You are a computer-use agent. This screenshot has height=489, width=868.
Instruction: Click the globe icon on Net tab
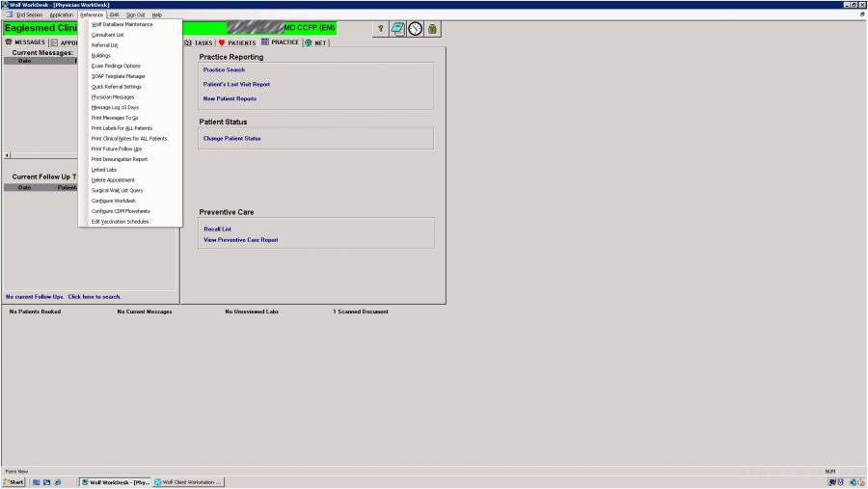[x=309, y=42]
